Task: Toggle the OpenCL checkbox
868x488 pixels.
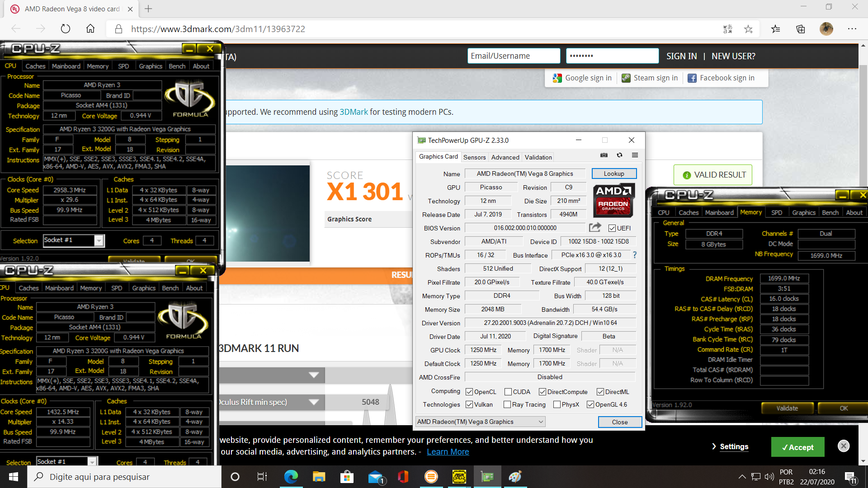Action: click(469, 392)
